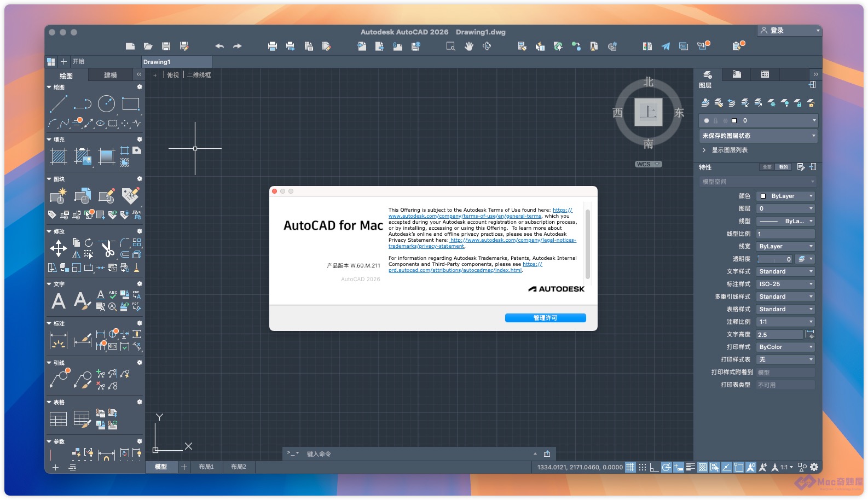This screenshot has width=868, height=500.
Task: Toggle transparency display in status bar
Action: (703, 467)
